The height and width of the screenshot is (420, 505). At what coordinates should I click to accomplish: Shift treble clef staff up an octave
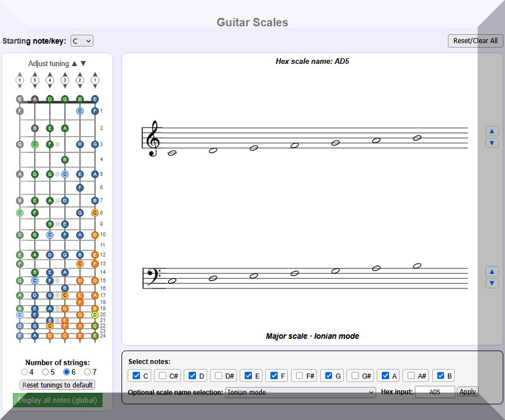tap(491, 131)
